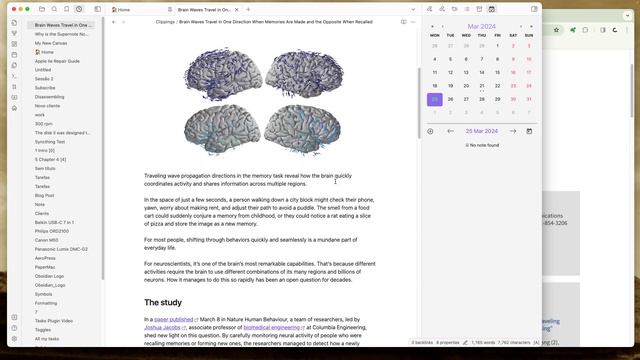Open the vault switcher icon at bottom left
This screenshot has width=640, height=360.
[14, 317]
